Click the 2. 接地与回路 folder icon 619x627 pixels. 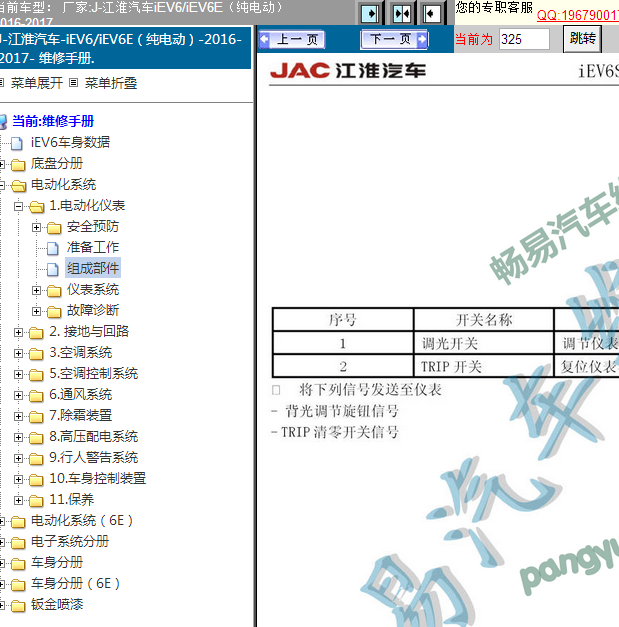tap(36, 333)
